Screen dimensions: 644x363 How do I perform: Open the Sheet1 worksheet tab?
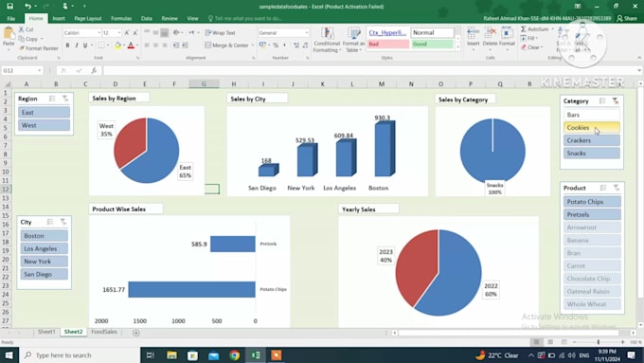[x=46, y=332]
